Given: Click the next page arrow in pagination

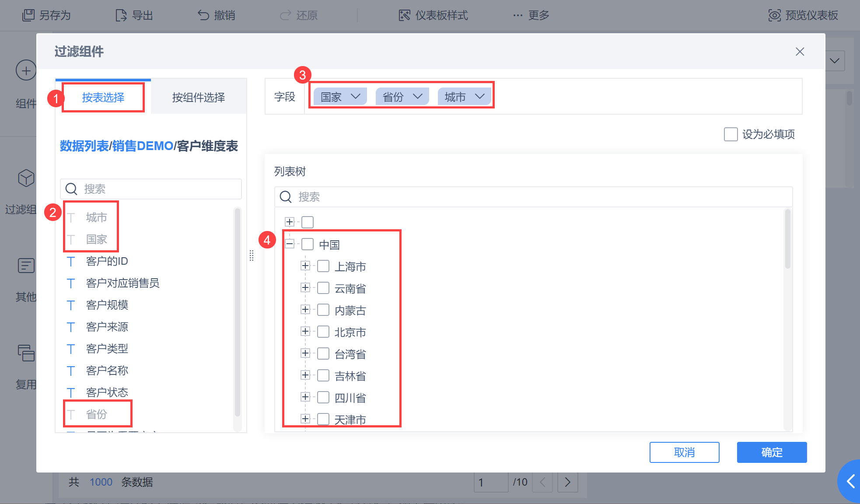Looking at the screenshot, I should click(567, 482).
